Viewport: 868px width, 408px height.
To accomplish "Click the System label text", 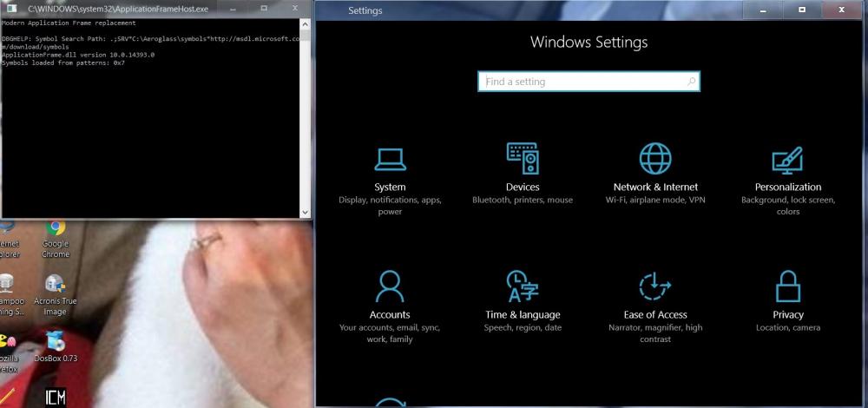I will (390, 188).
